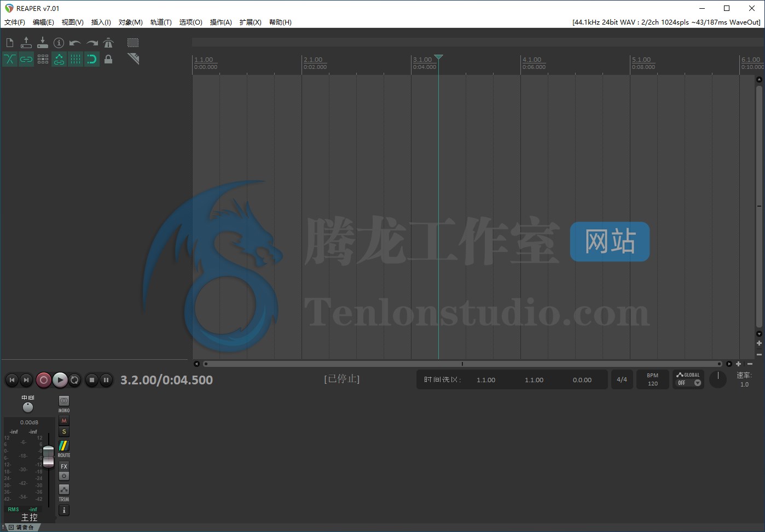Click the Play button
This screenshot has width=765, height=532.
click(x=60, y=379)
